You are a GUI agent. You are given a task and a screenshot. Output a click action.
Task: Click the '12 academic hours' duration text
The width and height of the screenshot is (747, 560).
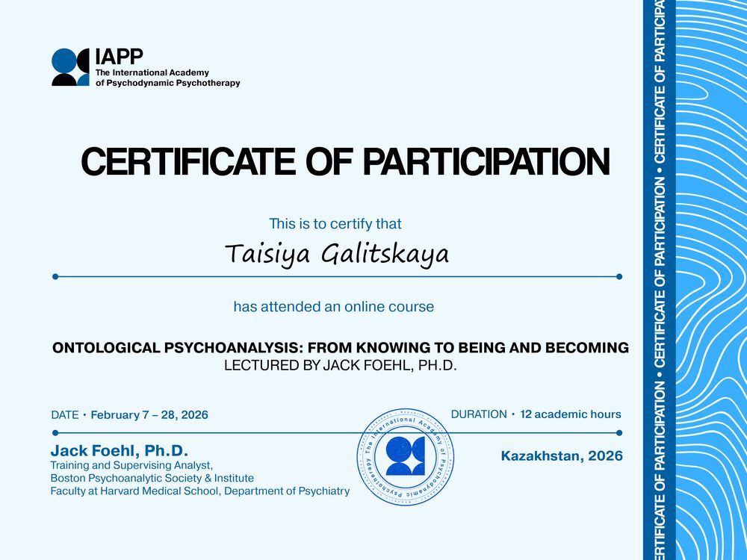tap(571, 414)
